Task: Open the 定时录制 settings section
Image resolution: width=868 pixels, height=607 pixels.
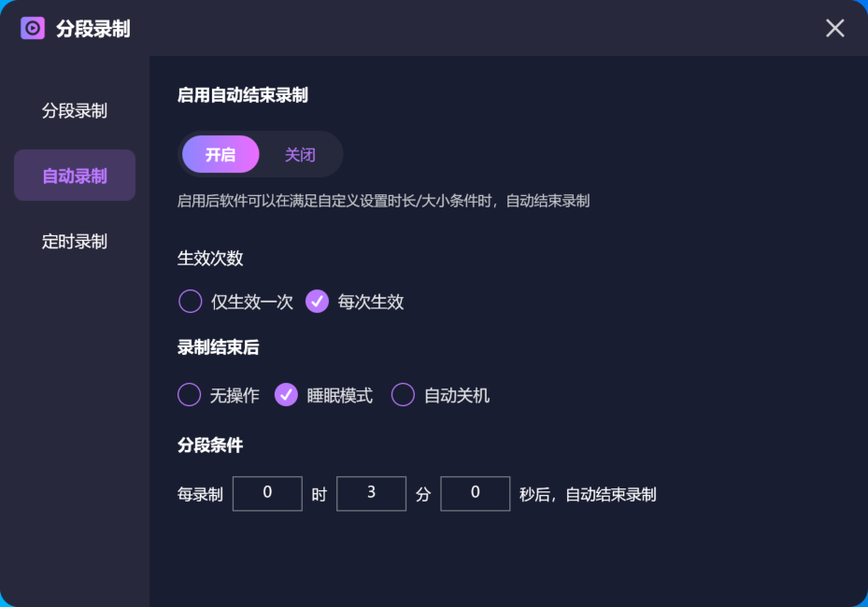Action: coord(74,241)
